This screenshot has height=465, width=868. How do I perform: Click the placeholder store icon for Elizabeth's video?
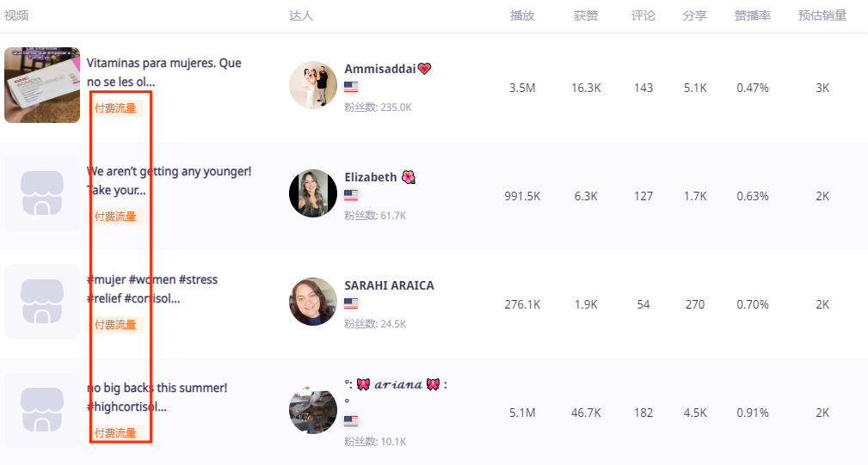(x=42, y=193)
